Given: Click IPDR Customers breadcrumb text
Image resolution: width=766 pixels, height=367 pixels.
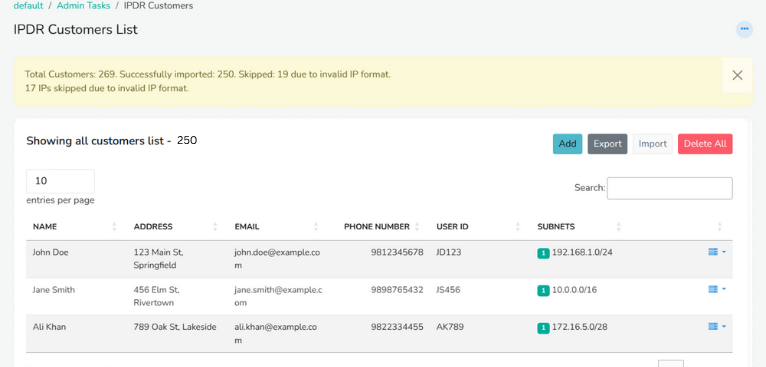Looking at the screenshot, I should [158, 6].
